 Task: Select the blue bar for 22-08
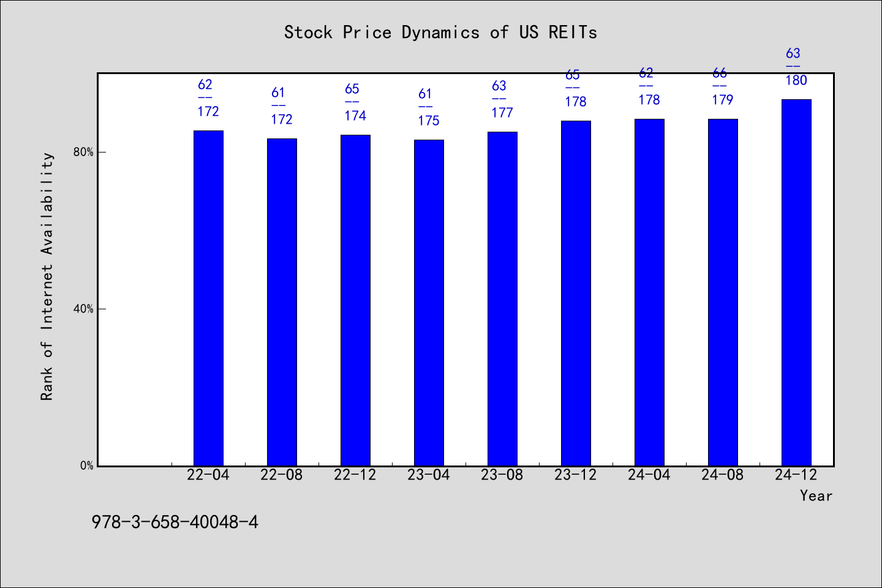282,302
